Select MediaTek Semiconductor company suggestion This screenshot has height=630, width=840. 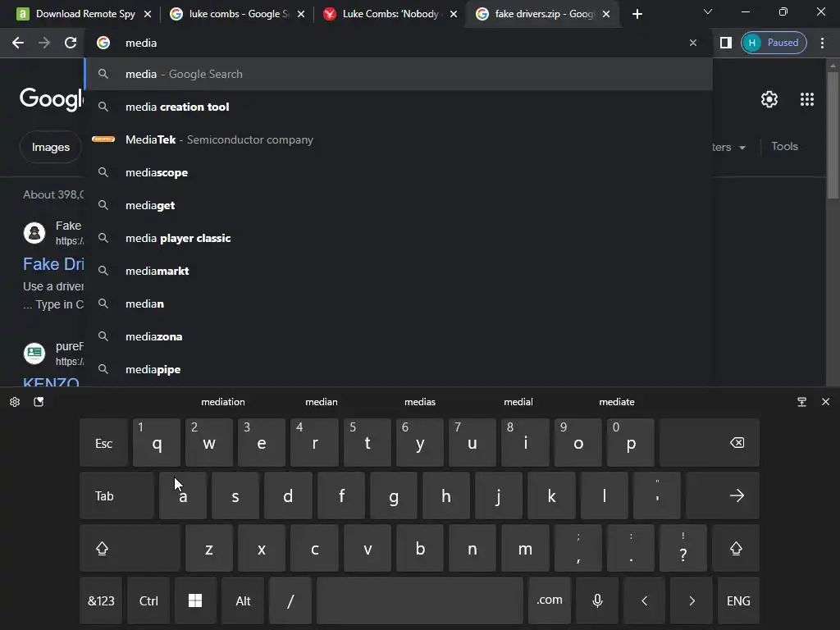(x=399, y=139)
